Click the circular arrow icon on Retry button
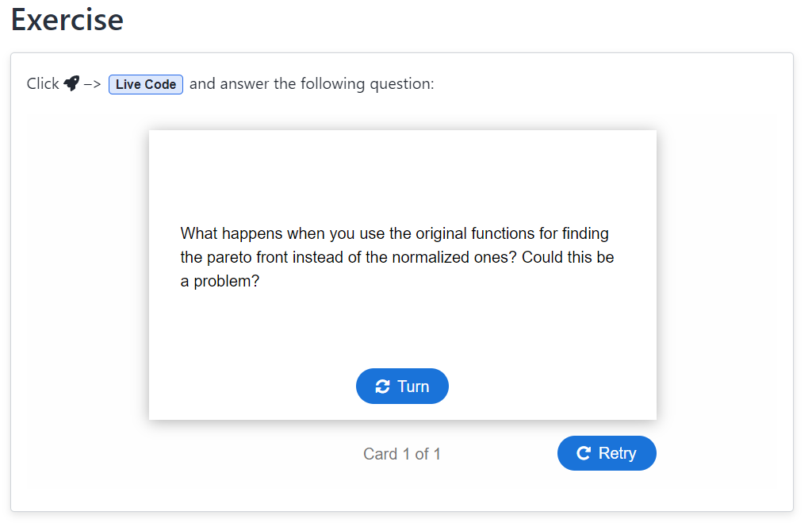The width and height of the screenshot is (812, 527). click(x=584, y=453)
